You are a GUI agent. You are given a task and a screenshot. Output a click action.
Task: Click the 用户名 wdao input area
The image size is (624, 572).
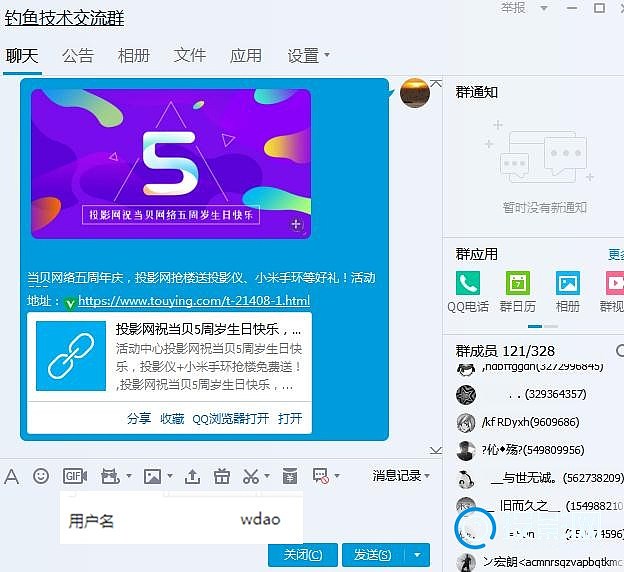click(181, 519)
